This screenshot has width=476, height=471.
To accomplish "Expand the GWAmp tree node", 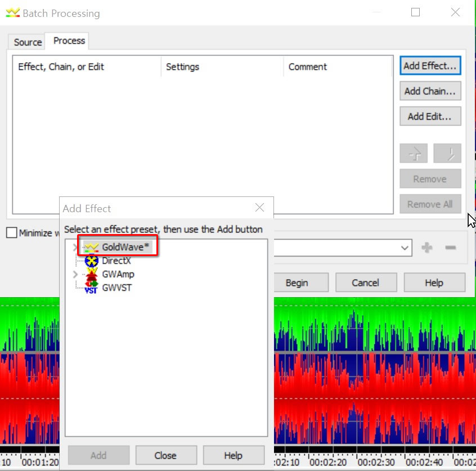I will (x=75, y=274).
